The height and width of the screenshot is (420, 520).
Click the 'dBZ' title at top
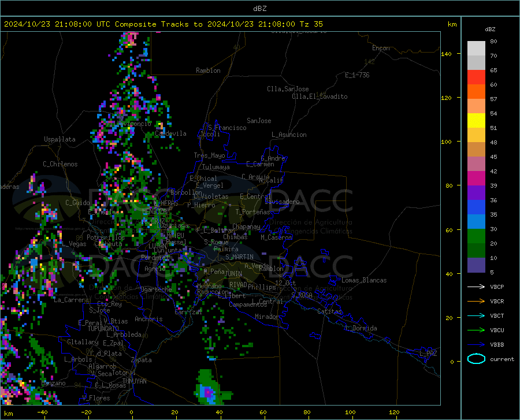coord(259,9)
